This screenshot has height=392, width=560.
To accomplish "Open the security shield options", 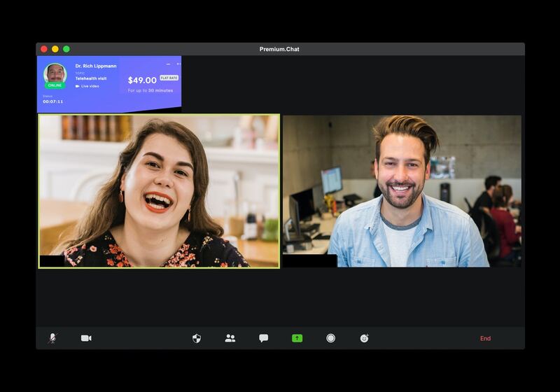I will (x=197, y=338).
